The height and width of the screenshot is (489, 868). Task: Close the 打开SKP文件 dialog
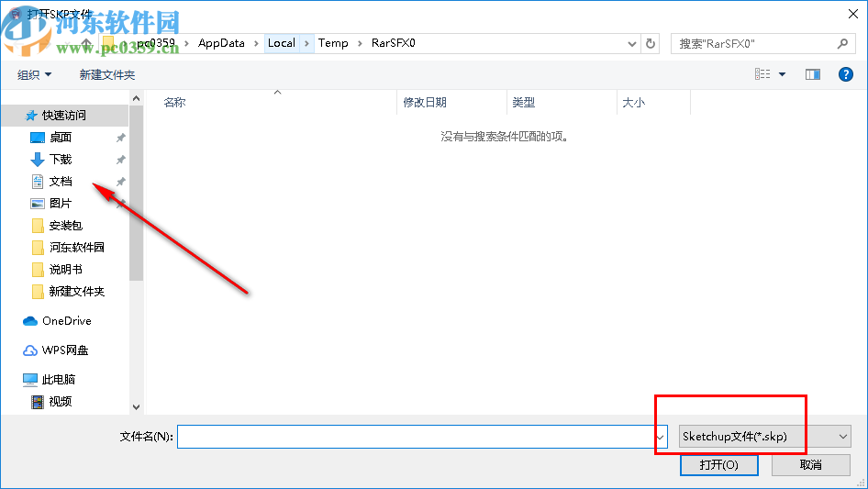pyautogui.click(x=853, y=15)
